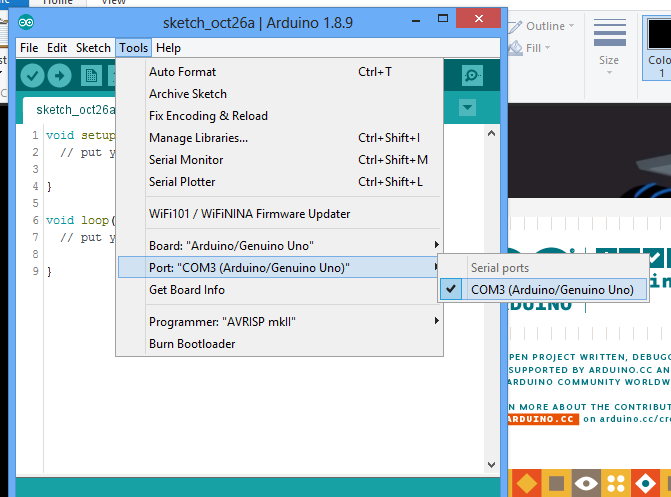The width and height of the screenshot is (671, 497).
Task: Maximize the Arduino window
Action: tap(443, 18)
